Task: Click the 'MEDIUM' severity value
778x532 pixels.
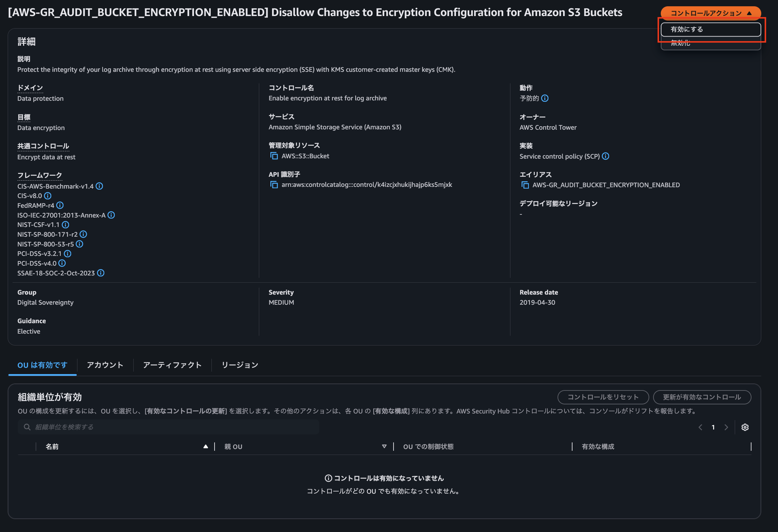Action: (x=281, y=303)
